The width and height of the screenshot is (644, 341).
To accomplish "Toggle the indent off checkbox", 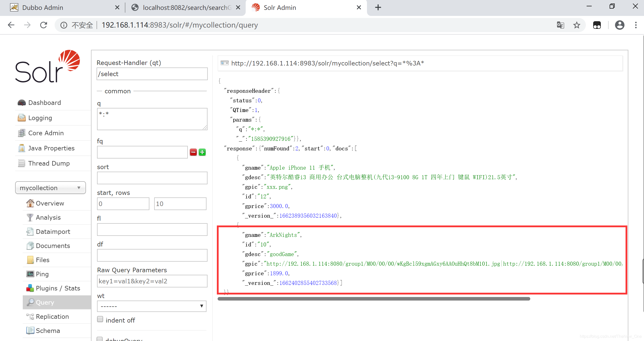I will point(100,320).
